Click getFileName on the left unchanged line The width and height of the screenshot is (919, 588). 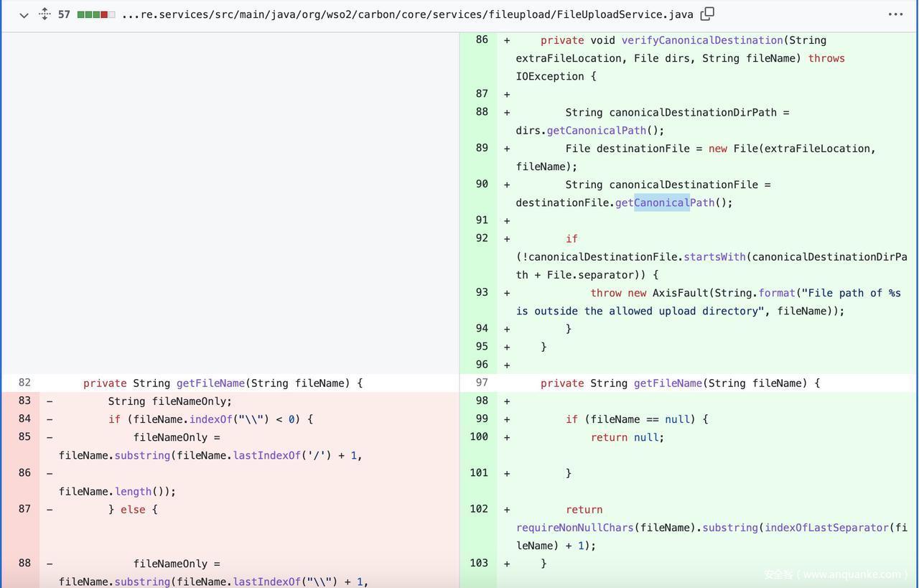click(x=210, y=383)
